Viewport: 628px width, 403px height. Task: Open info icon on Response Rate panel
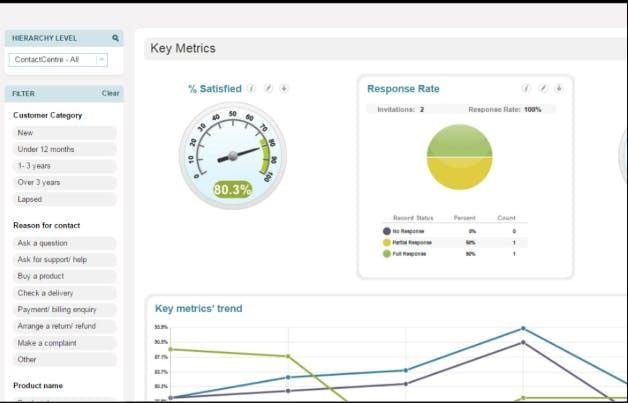(526, 88)
